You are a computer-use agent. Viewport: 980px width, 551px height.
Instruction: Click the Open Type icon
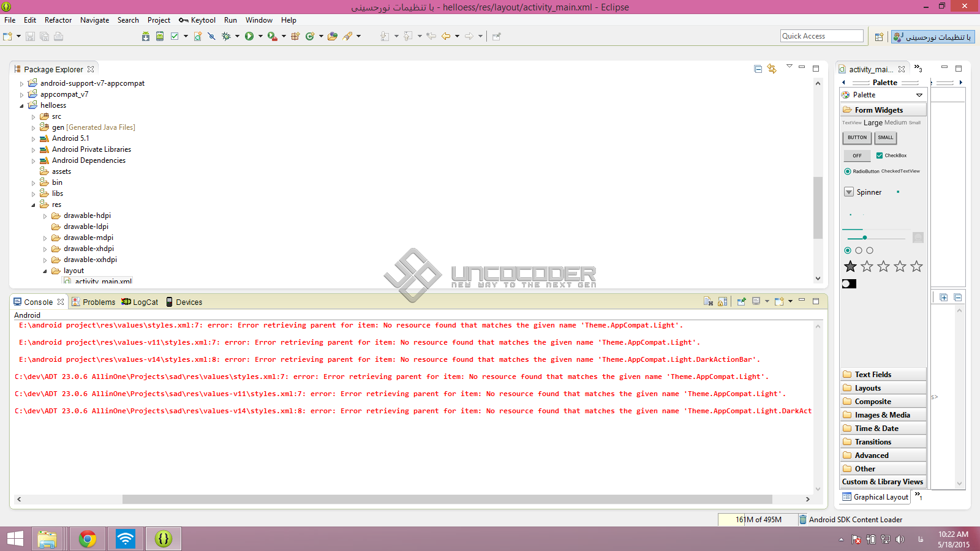333,37
